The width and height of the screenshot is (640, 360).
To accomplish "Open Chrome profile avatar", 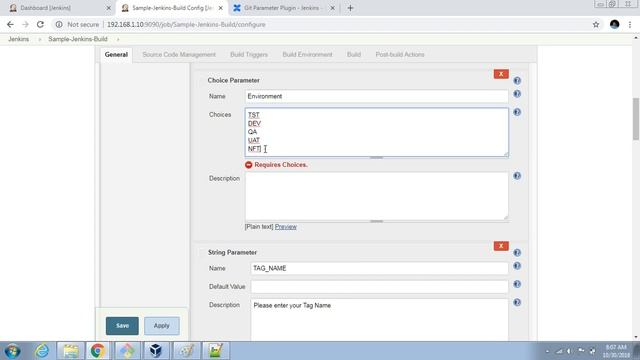I will point(615,24).
